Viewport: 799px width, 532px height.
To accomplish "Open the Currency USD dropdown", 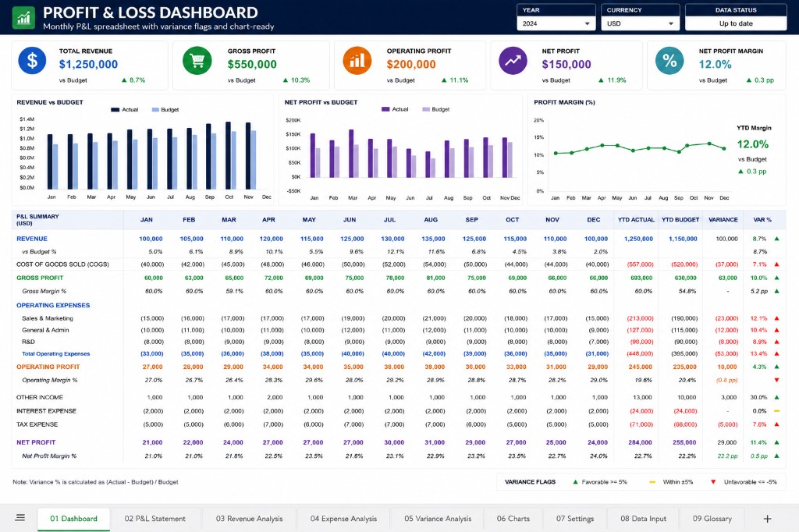I will pyautogui.click(x=640, y=23).
